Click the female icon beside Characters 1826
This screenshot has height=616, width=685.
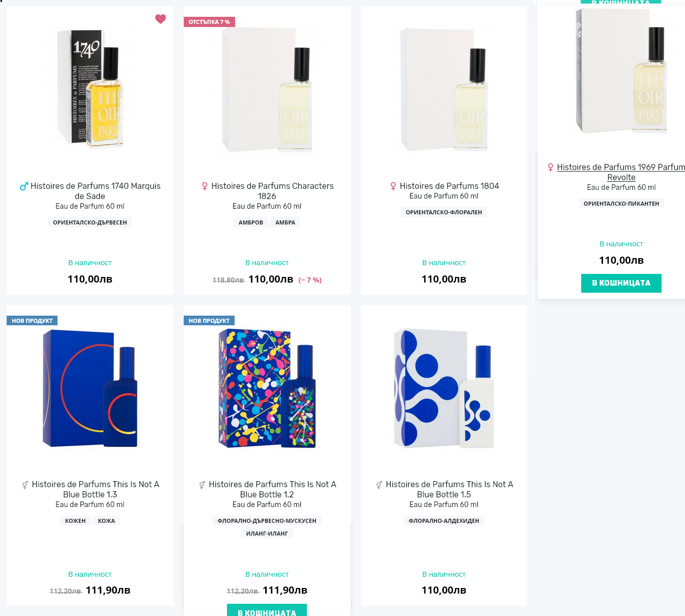point(205,186)
